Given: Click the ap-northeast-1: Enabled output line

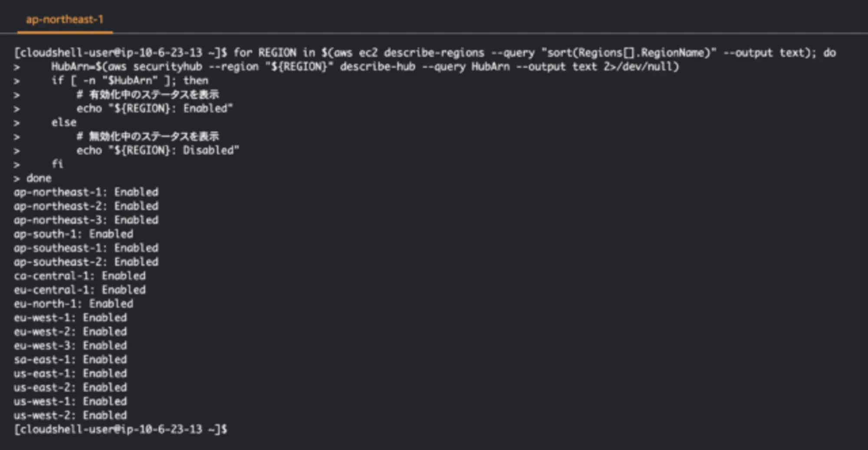Looking at the screenshot, I should click(x=86, y=192).
